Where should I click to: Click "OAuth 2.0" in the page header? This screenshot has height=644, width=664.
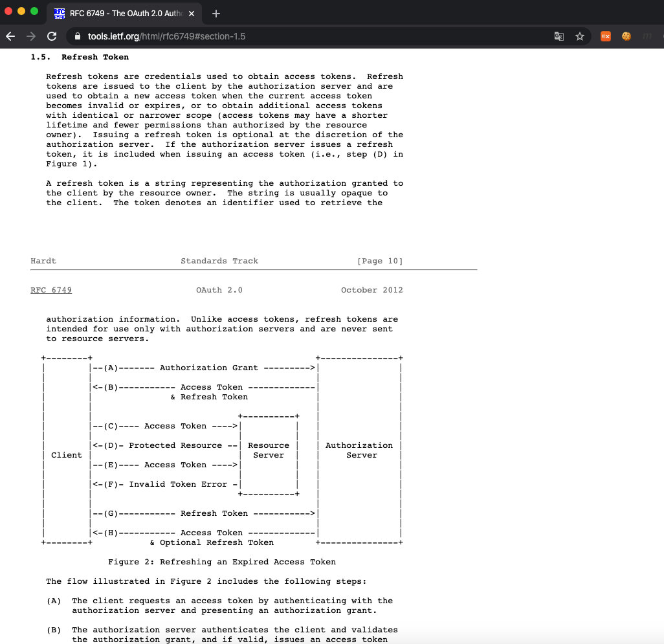tap(219, 290)
